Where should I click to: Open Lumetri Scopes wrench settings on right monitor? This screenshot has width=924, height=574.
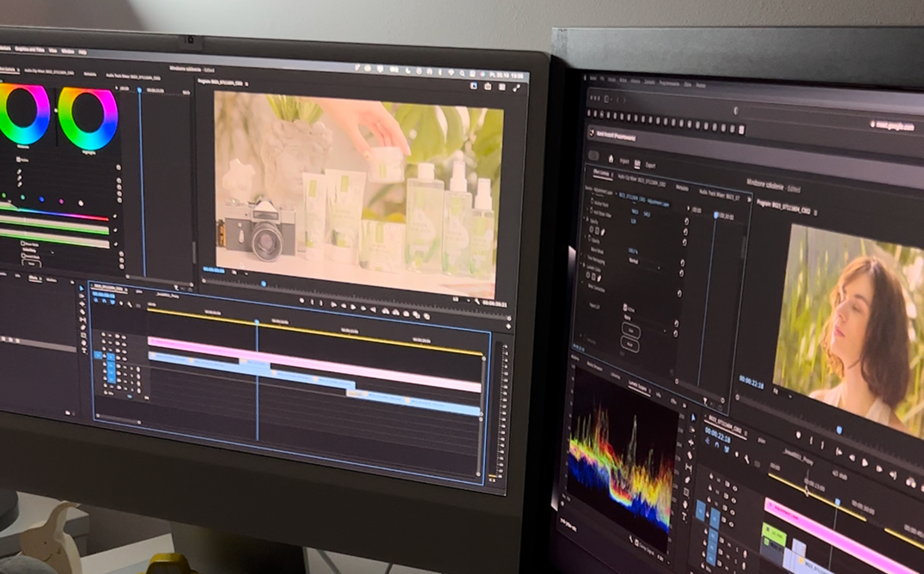click(x=632, y=538)
